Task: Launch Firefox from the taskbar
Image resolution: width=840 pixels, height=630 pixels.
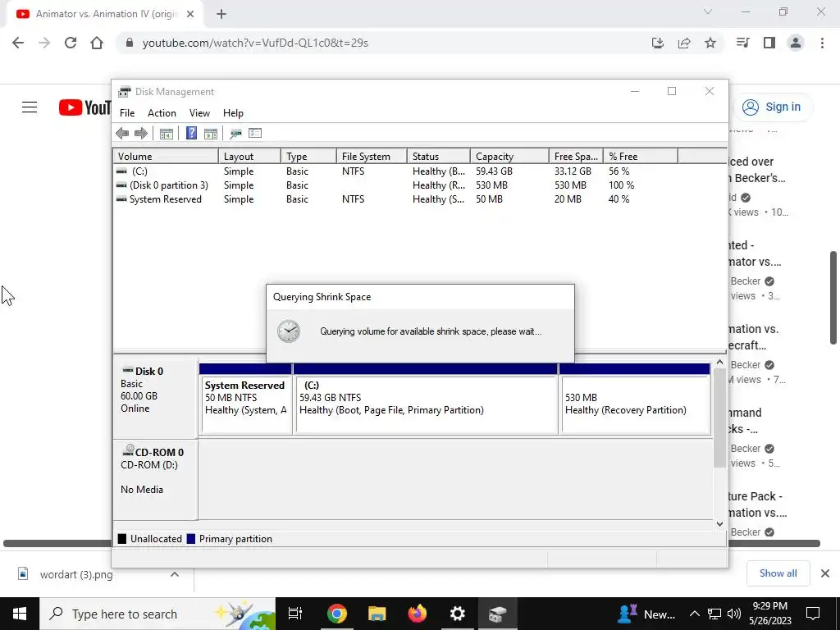Action: tap(418, 614)
